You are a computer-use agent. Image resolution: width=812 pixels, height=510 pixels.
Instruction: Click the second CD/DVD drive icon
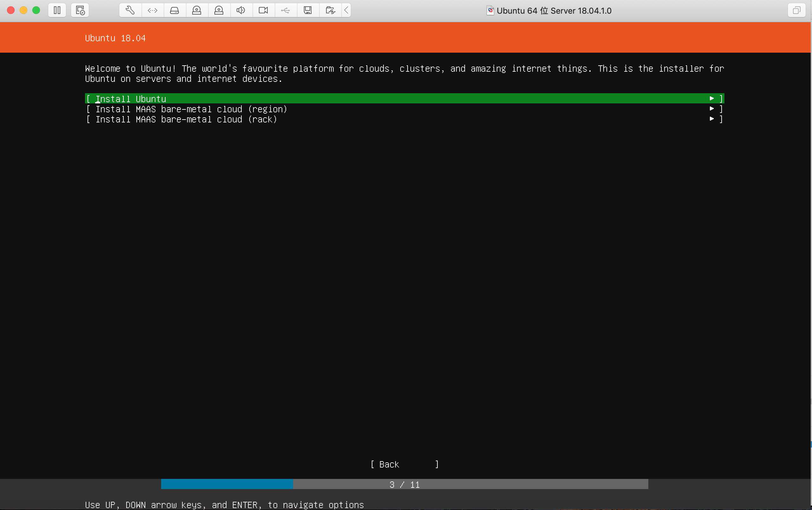point(219,10)
